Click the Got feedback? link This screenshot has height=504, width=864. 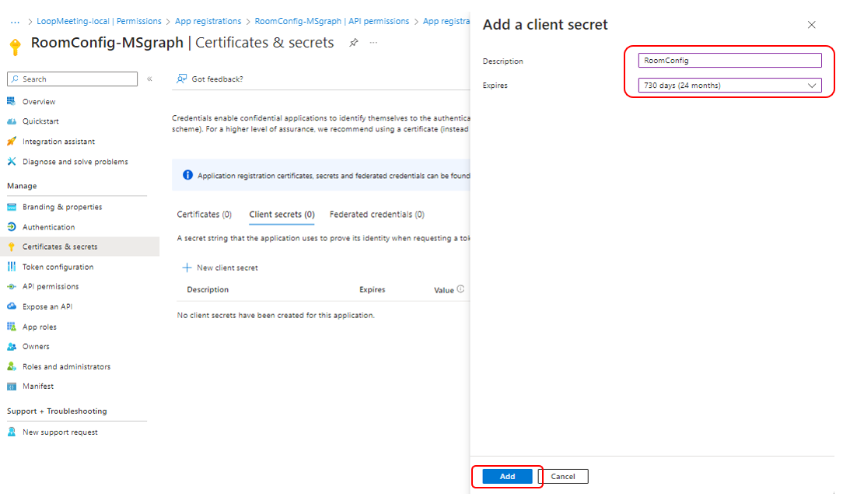pos(217,79)
